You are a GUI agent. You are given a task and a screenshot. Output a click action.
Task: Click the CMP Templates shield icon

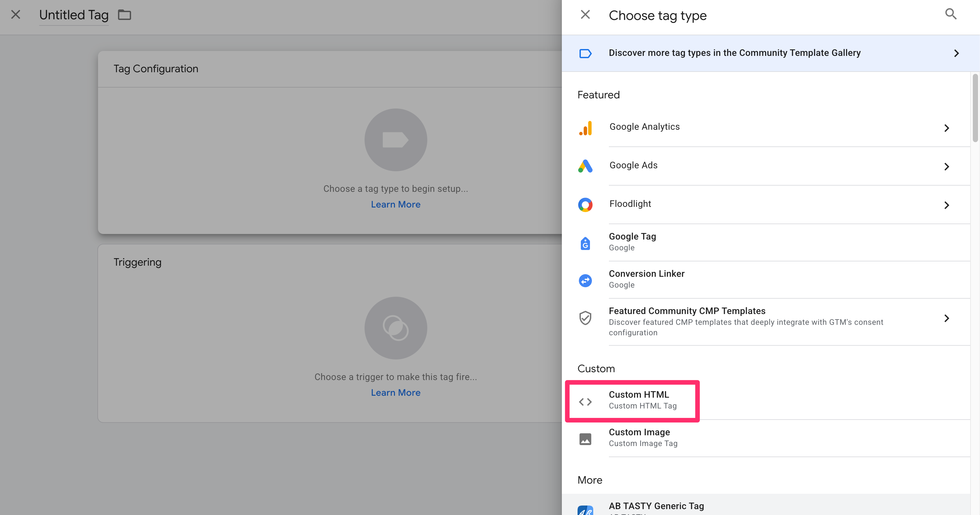click(585, 318)
